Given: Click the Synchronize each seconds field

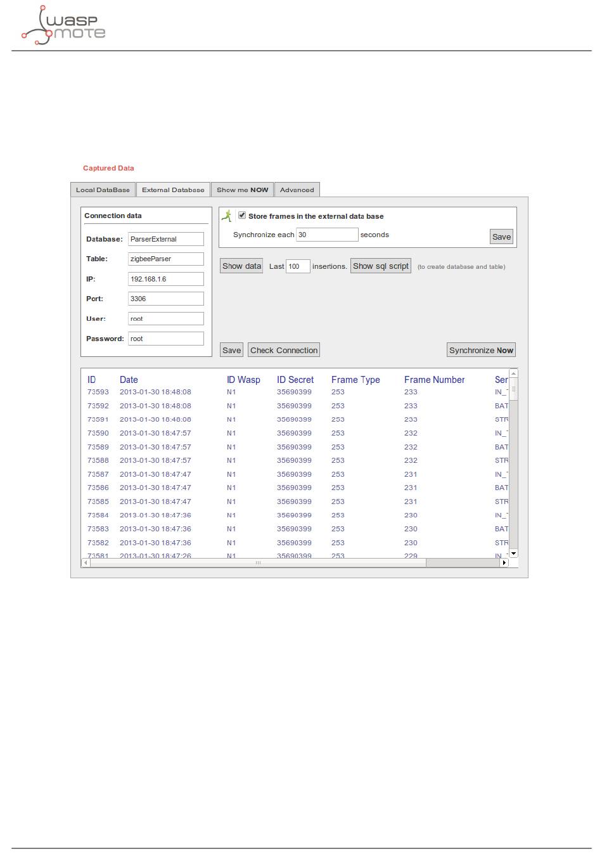Looking at the screenshot, I should tap(327, 235).
